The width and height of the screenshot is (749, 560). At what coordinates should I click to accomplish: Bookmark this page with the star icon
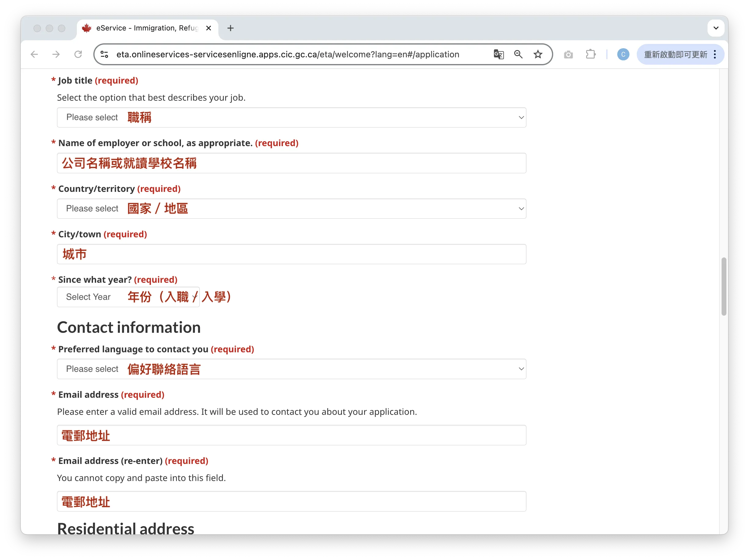coord(538,55)
